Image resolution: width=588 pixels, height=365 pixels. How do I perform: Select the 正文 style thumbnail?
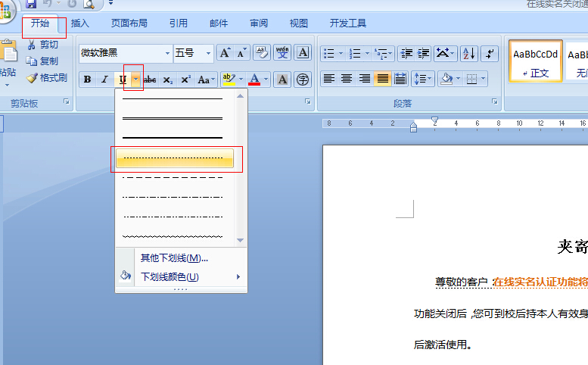[535, 61]
